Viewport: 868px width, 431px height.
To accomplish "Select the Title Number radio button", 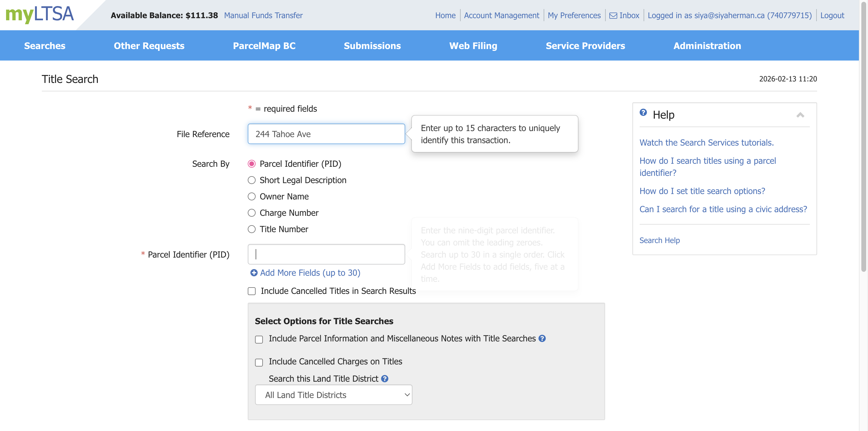I will click(x=251, y=229).
